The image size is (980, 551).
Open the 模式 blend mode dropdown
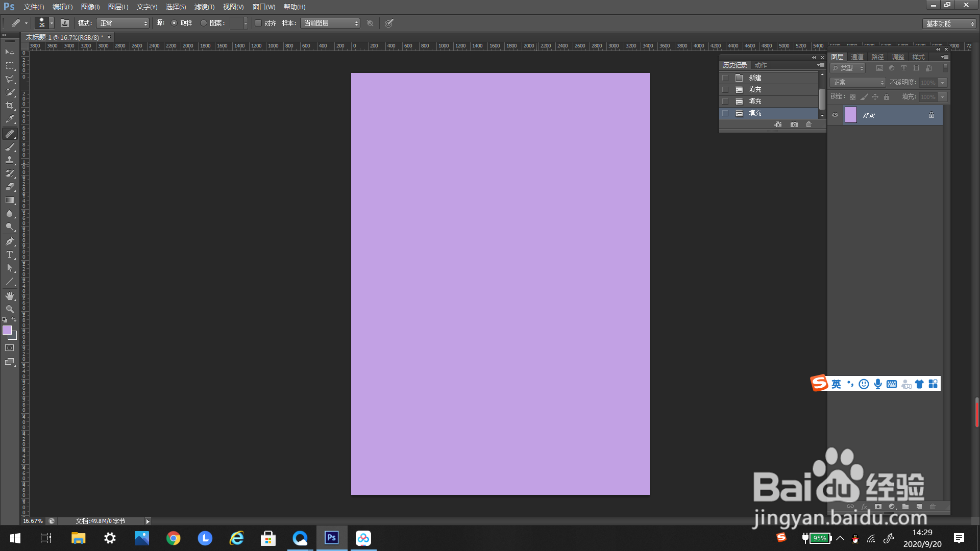coord(123,23)
